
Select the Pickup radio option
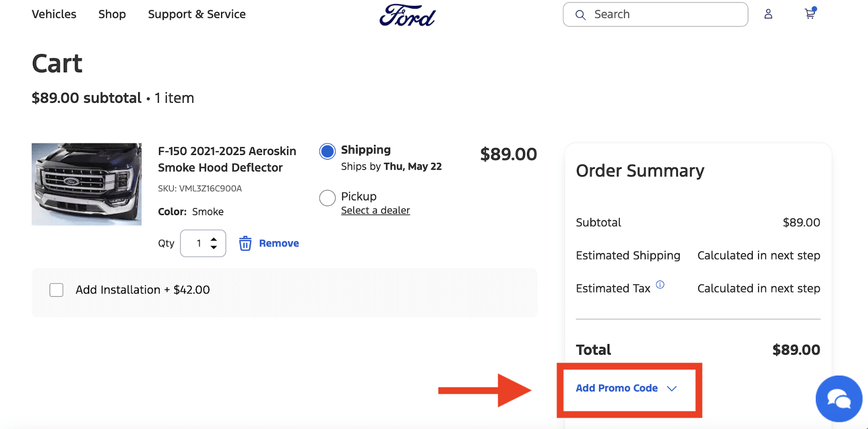coord(328,198)
